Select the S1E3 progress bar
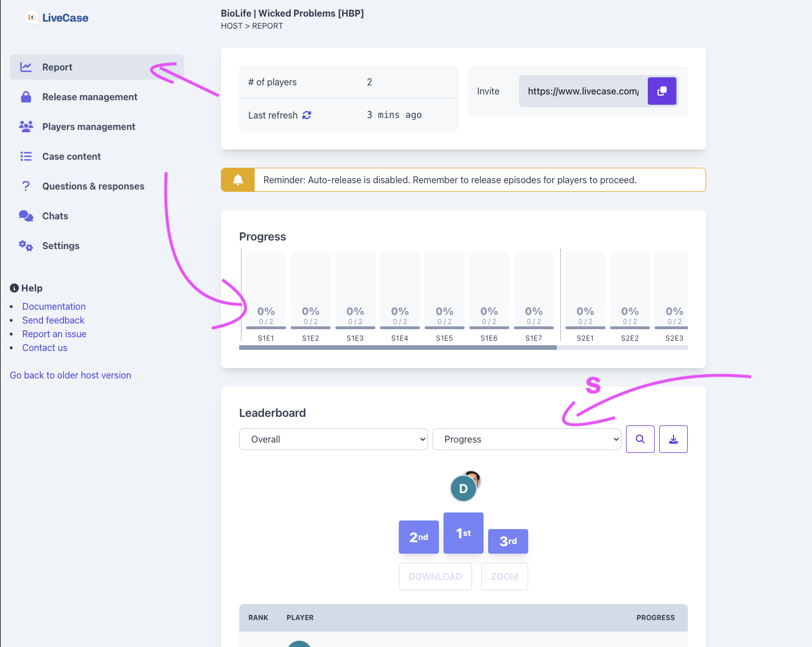The image size is (812, 647). pos(355,290)
